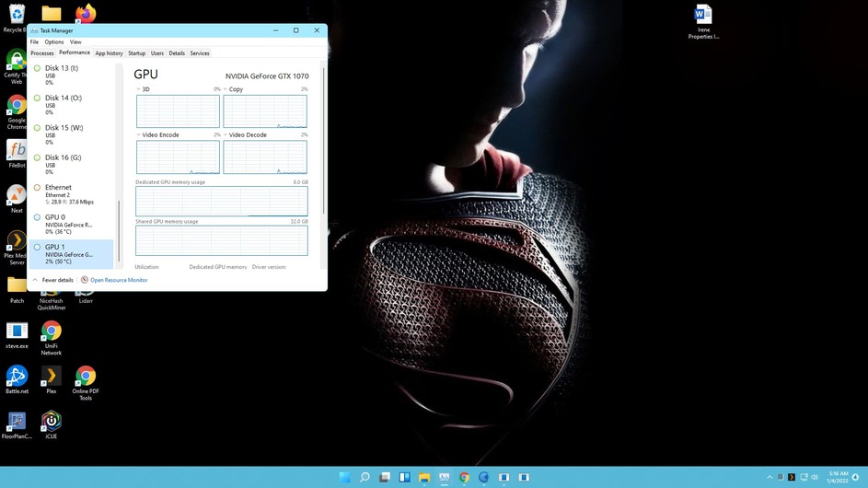868x488 pixels.
Task: Switch to the App history tab
Action: [109, 53]
